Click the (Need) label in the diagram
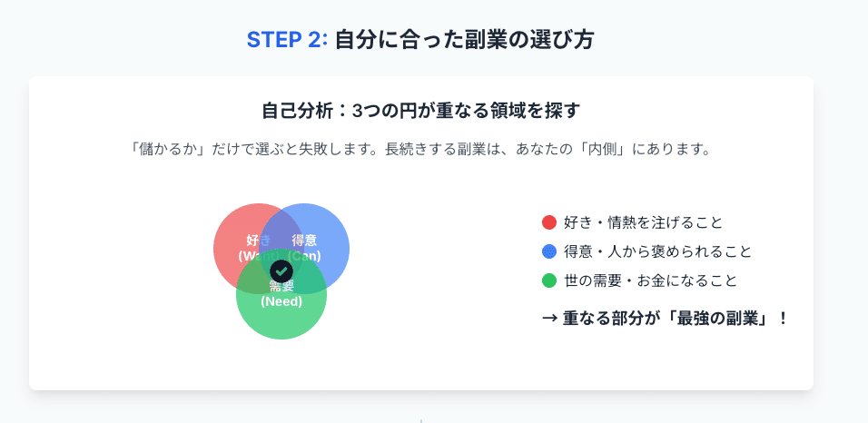Screen dimensions: 868x423 (x=281, y=301)
